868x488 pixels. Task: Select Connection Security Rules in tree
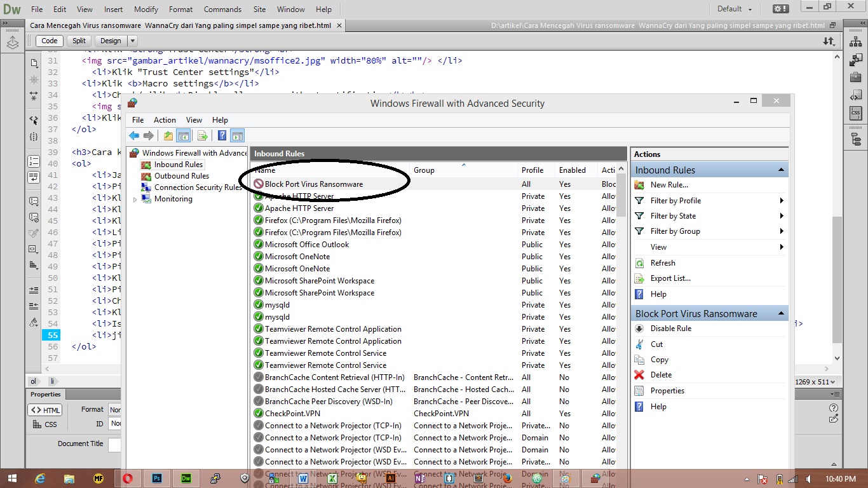tap(198, 187)
